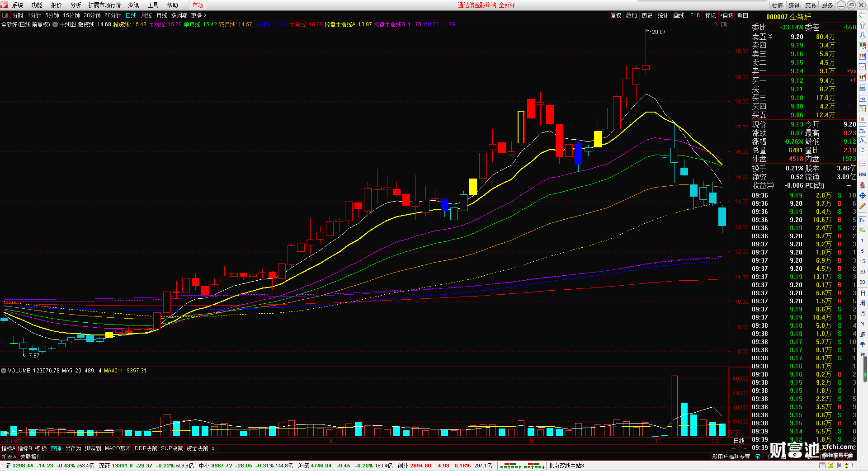The height and width of the screenshot is (471, 868).
Task: Click the 行情 button at top right
Action: (x=778, y=5)
